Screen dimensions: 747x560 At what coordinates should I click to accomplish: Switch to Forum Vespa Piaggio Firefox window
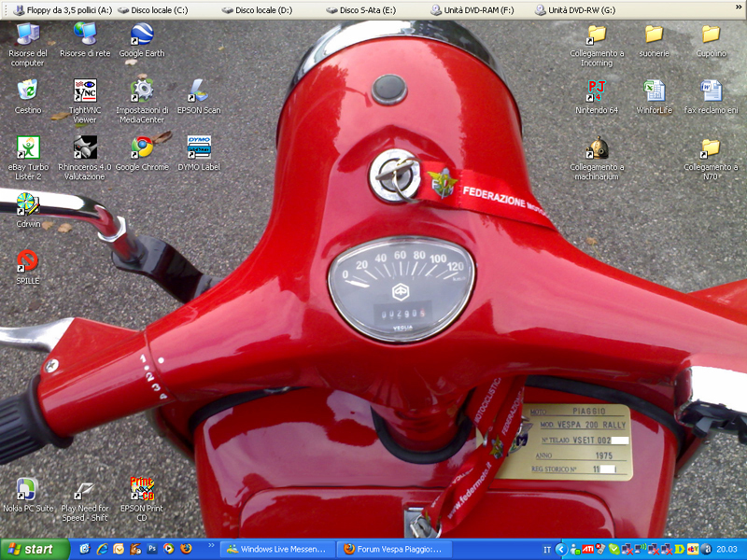pyautogui.click(x=393, y=550)
